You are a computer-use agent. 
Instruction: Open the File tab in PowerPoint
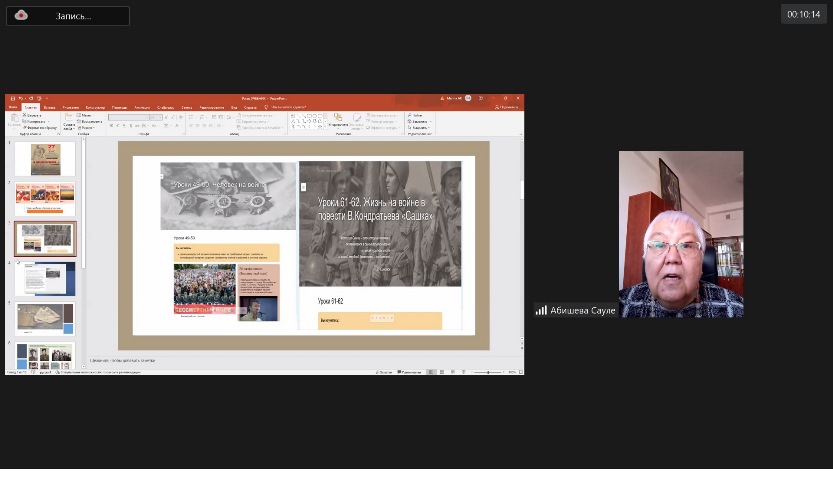click(x=13, y=107)
